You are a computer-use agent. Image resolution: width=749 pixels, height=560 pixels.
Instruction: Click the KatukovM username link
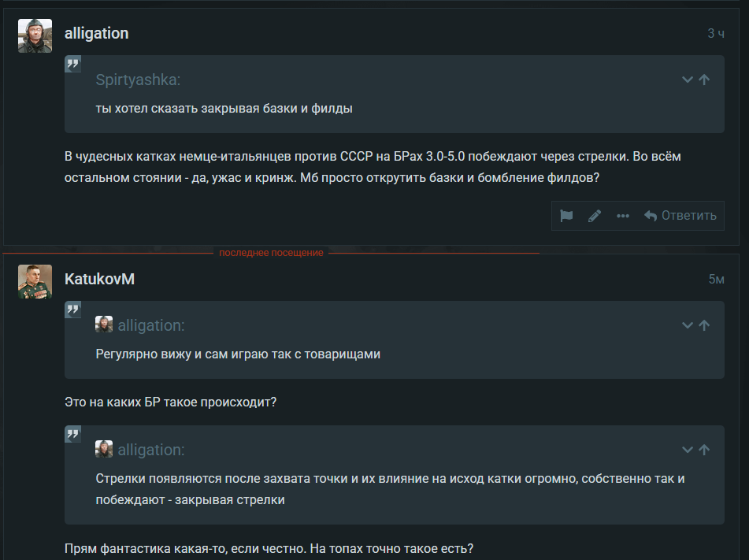pos(99,279)
